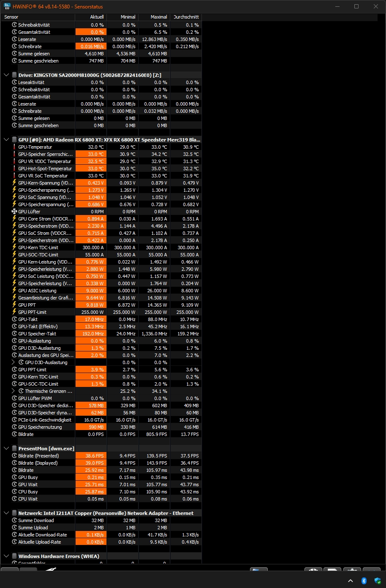Click the clock icon beside Summe Download
Screen dimensions: 386x588
pos(14,520)
